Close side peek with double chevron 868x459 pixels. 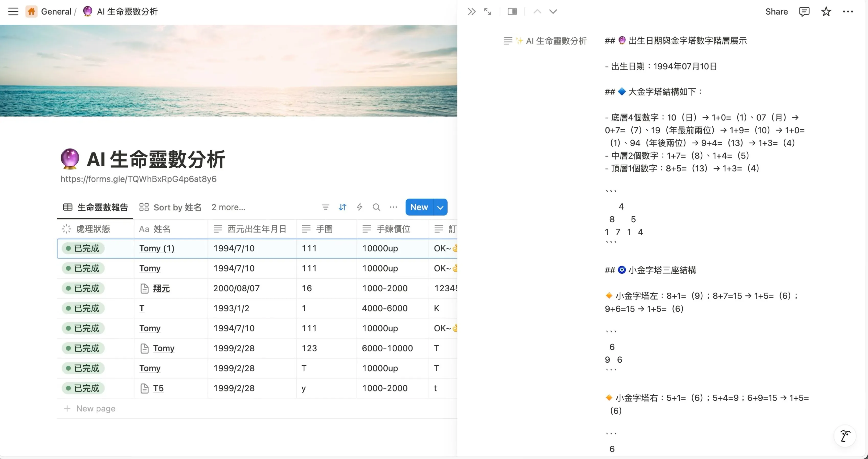(471, 12)
